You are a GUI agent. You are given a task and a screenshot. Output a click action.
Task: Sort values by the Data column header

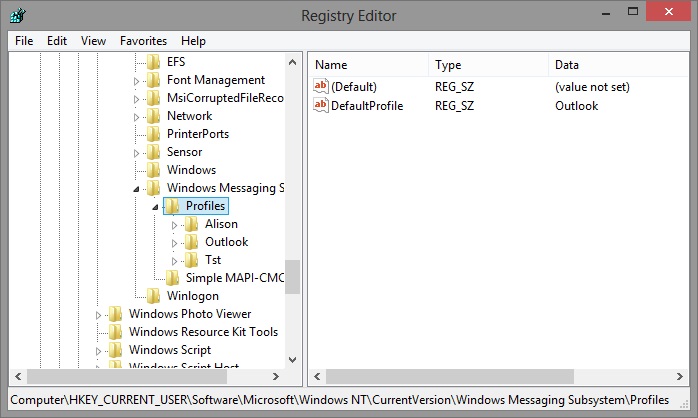tap(619, 65)
